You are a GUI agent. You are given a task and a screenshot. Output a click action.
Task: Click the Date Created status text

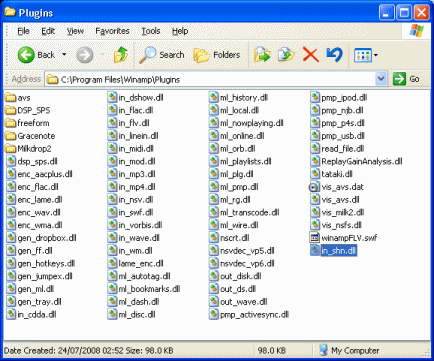88,350
